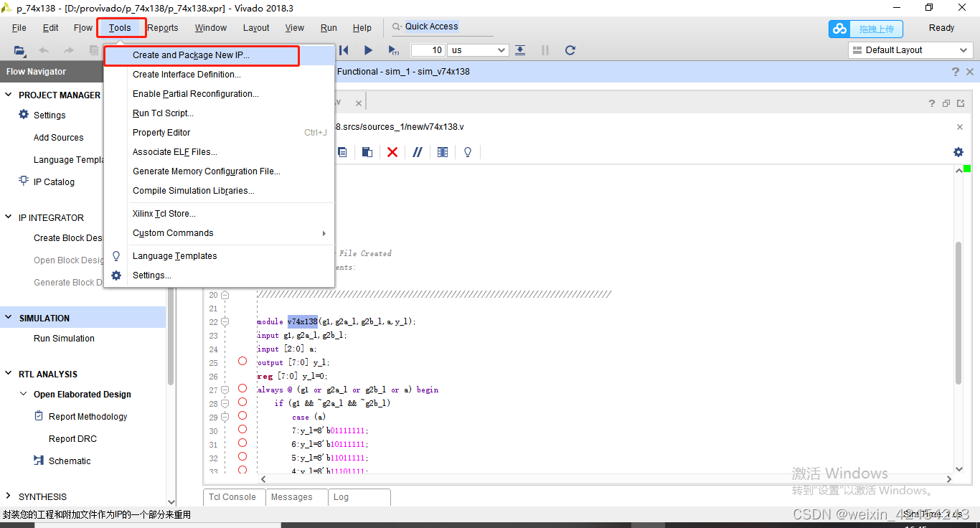Image resolution: width=980 pixels, height=528 pixels.
Task: Open editor settings gear icon
Action: pos(958,152)
